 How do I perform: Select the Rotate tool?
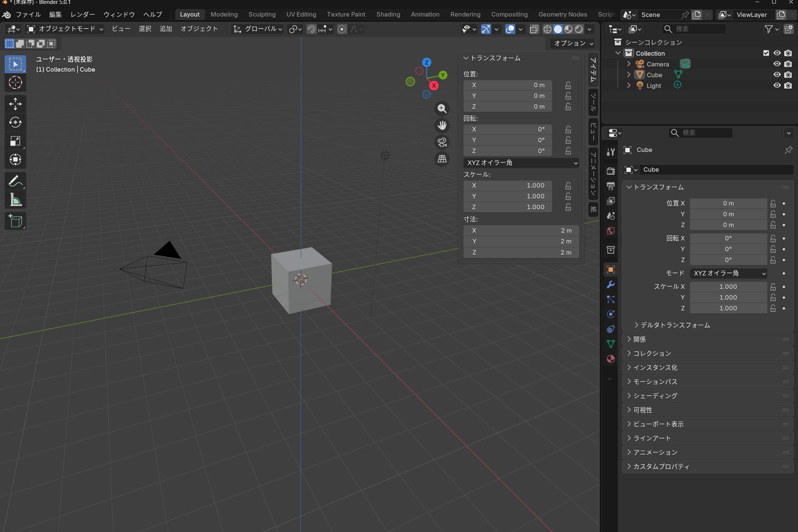(15, 123)
